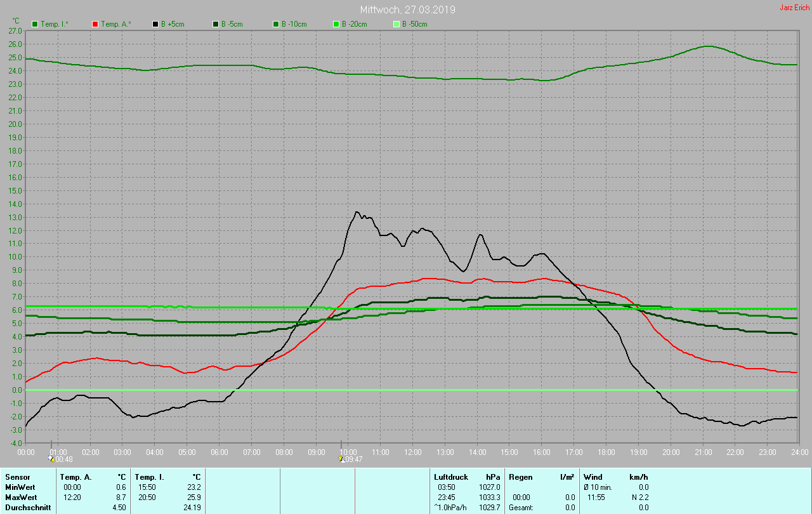This screenshot has height=514, width=812.
Task: Click the B -20cm bright green legend square
Action: (x=336, y=24)
